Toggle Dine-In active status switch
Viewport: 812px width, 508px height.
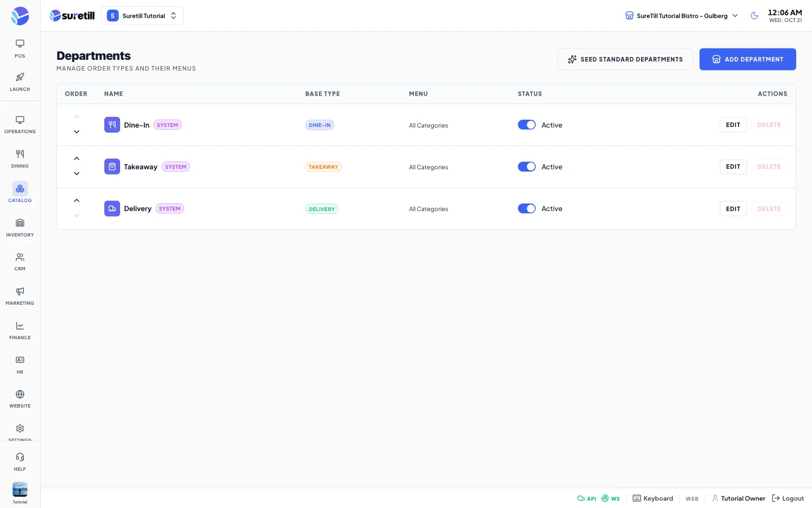[x=527, y=125]
